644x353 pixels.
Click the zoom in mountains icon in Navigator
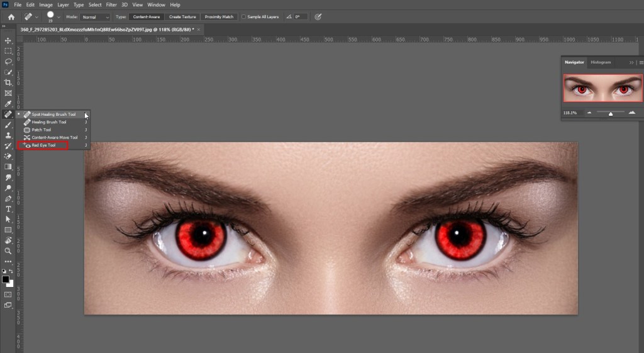click(631, 113)
